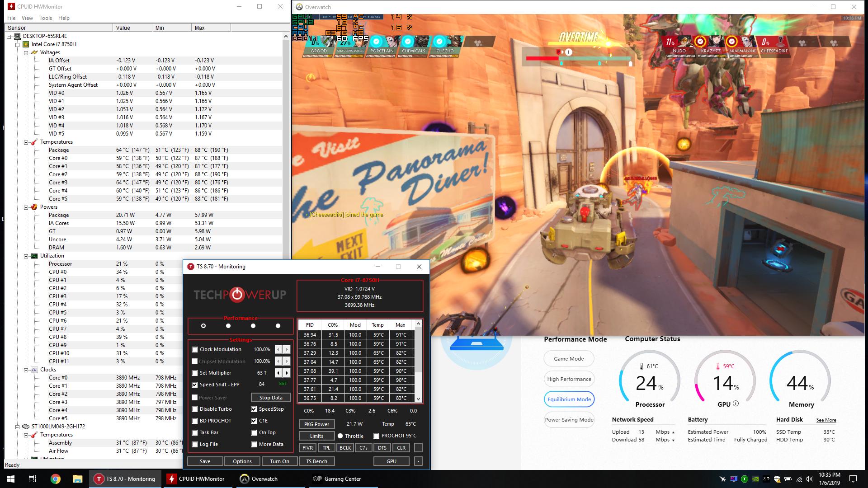Image resolution: width=868 pixels, height=488 pixels.
Task: Open Chrome from the taskbar
Action: (55, 479)
